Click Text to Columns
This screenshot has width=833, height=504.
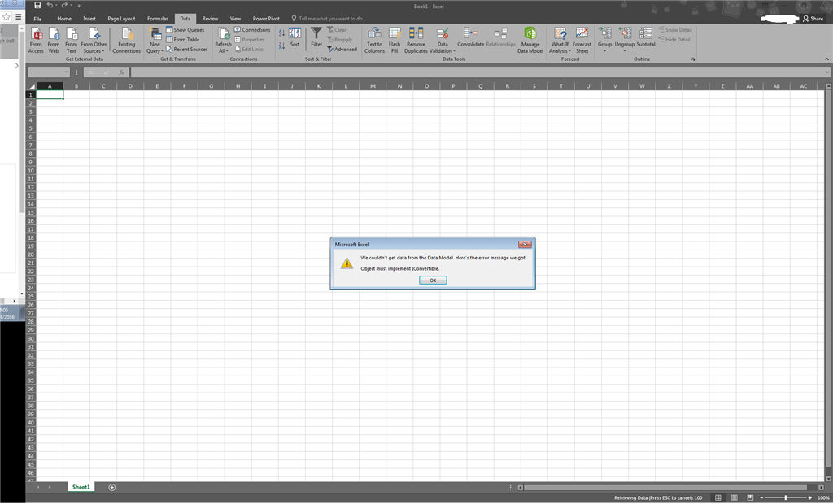[374, 41]
